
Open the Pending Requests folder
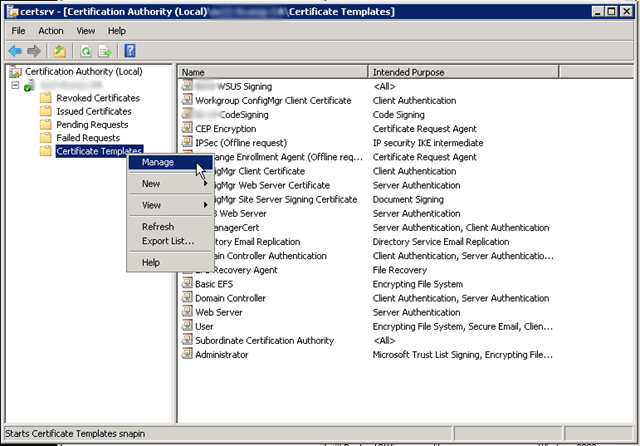pos(91,125)
